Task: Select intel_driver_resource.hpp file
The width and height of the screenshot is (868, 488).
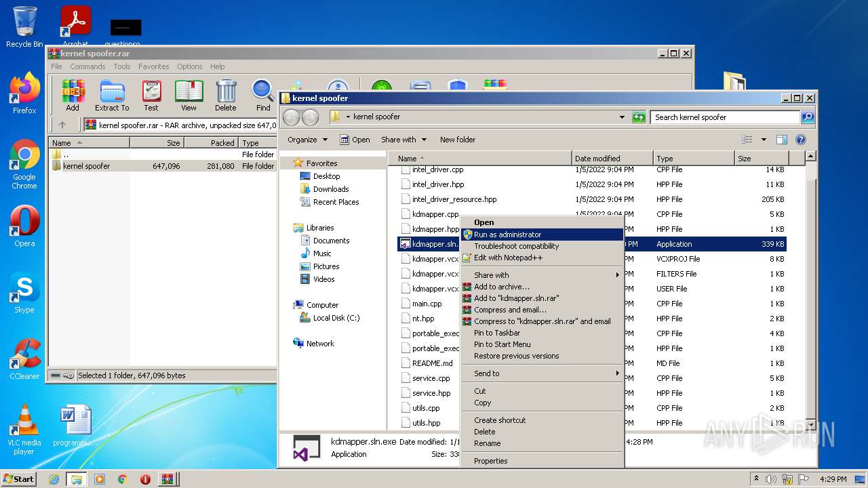Action: tap(454, 199)
